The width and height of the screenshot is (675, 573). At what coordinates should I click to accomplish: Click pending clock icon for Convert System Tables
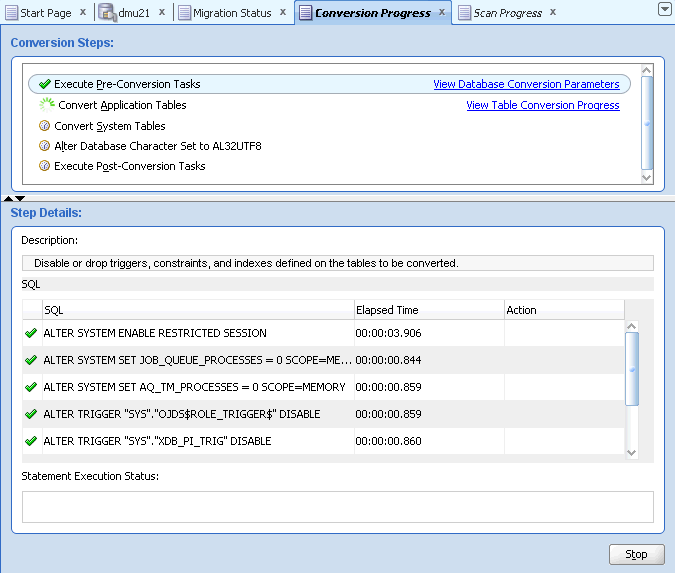[x=44, y=126]
